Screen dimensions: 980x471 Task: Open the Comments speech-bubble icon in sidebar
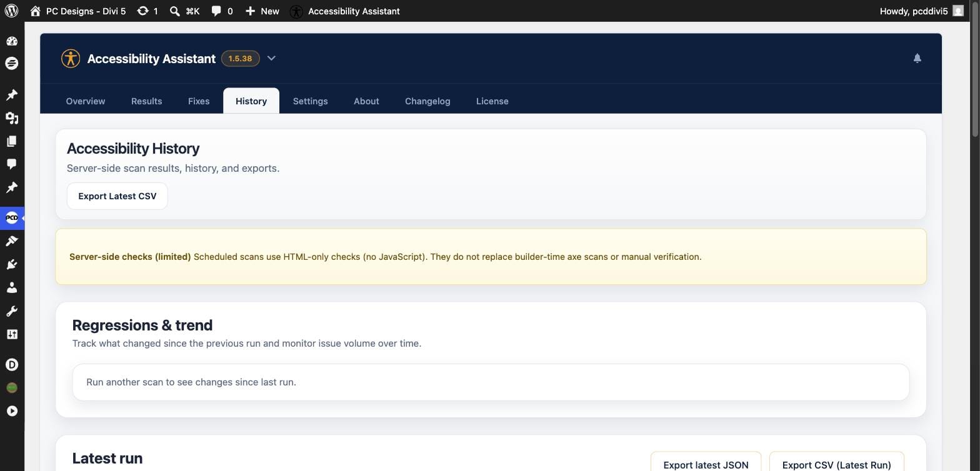click(12, 164)
